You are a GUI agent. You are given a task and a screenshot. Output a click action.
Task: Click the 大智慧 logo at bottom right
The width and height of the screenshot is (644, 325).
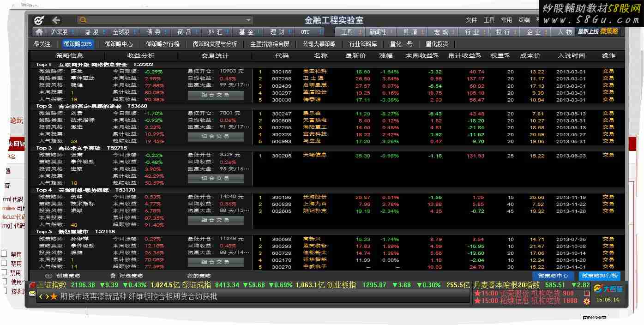tap(608, 289)
